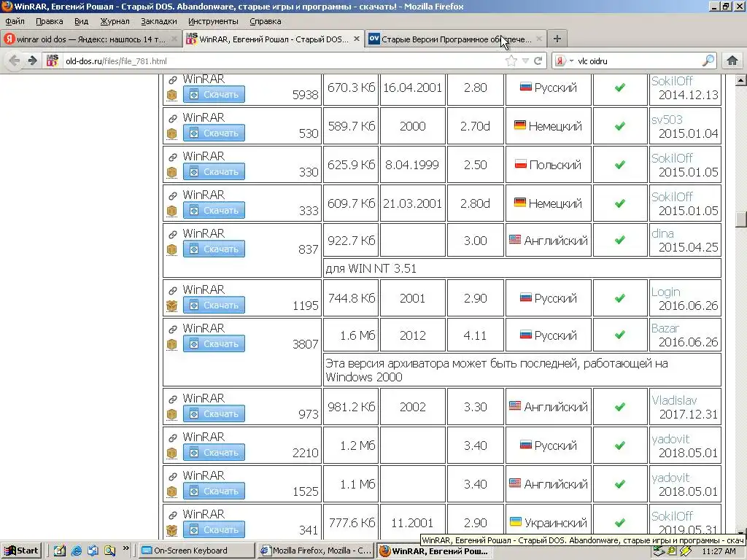The image size is (747, 560).
Task: Open uploader sv503's profile link
Action: coord(667,120)
